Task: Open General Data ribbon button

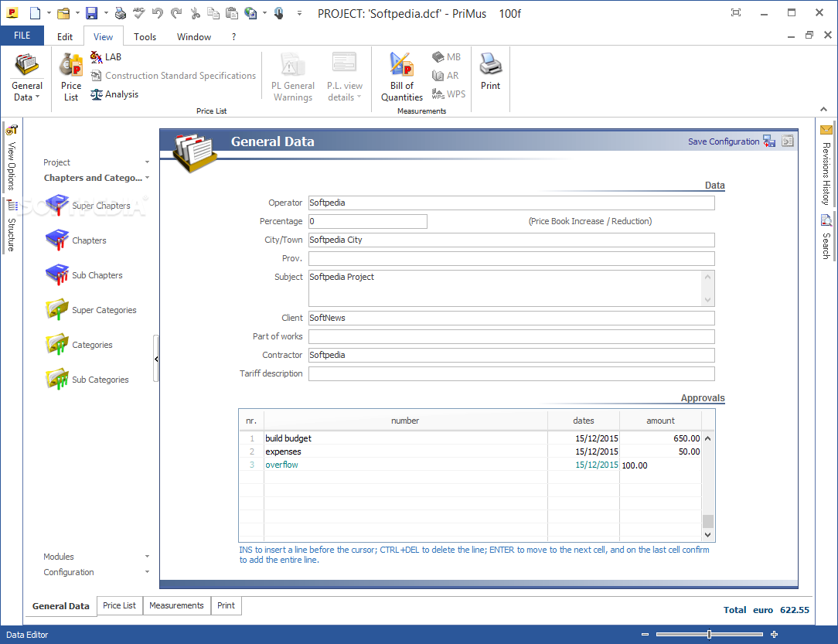Action: click(x=27, y=78)
